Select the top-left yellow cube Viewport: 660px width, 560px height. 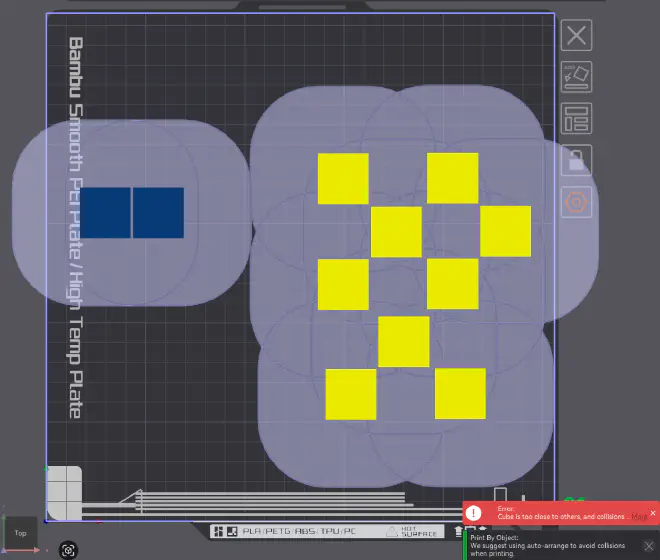click(343, 179)
